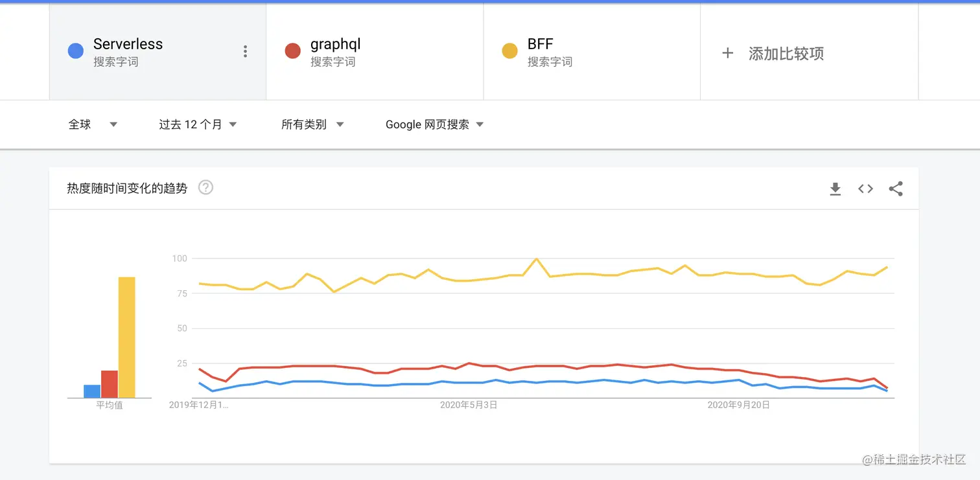Select the BFF search term card
The width and height of the screenshot is (980, 480).
tap(592, 52)
